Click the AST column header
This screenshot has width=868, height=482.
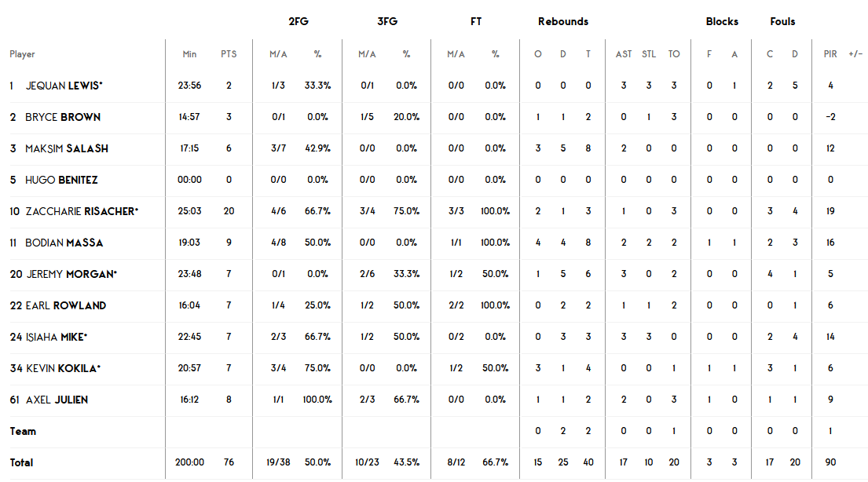[624, 54]
